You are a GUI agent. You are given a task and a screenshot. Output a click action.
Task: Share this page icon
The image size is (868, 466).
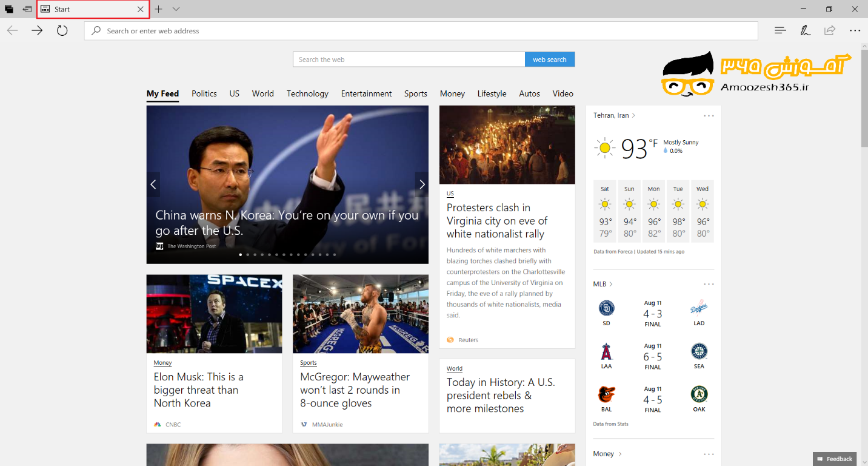click(x=830, y=30)
